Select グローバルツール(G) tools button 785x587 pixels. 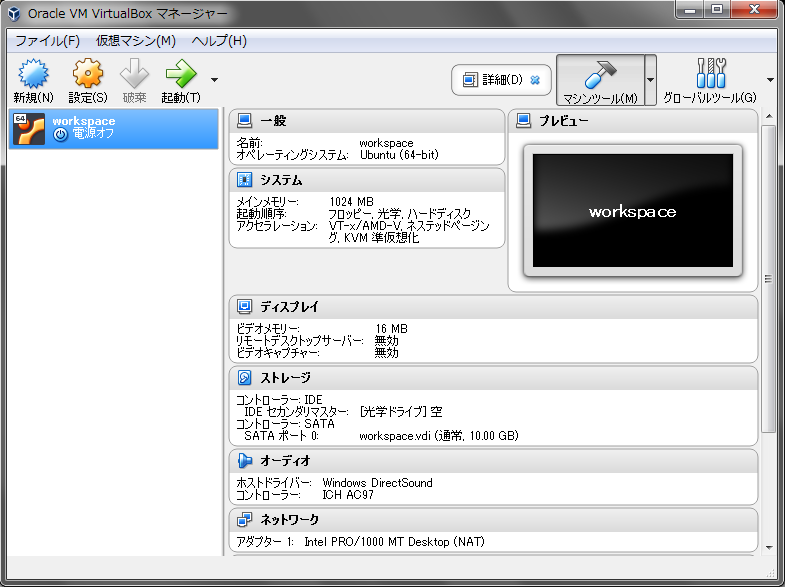pyautogui.click(x=710, y=80)
